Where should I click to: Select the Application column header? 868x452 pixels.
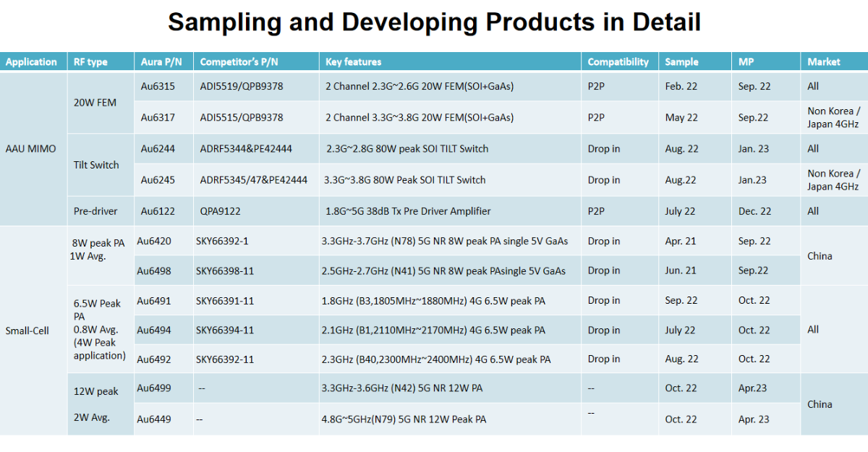pos(31,62)
